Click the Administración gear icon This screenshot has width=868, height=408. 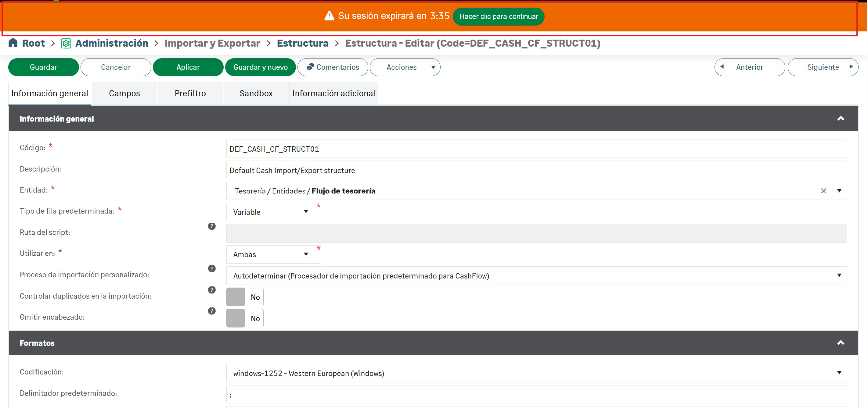[66, 44]
